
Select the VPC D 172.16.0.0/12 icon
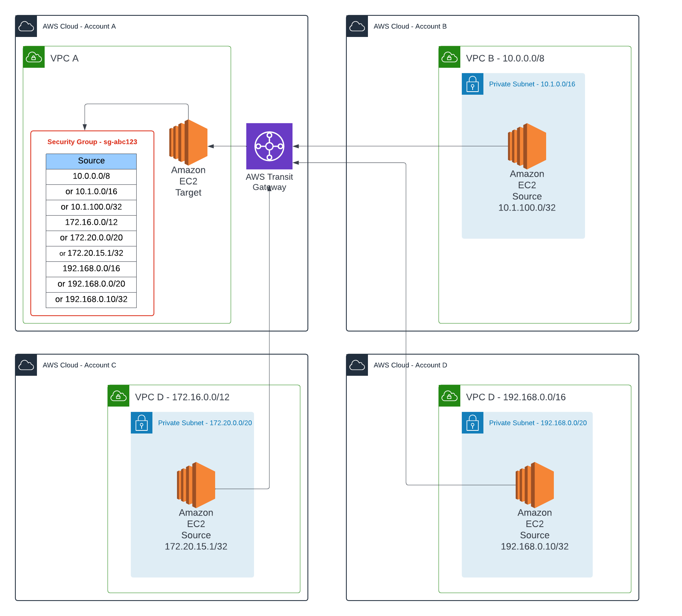[119, 396]
